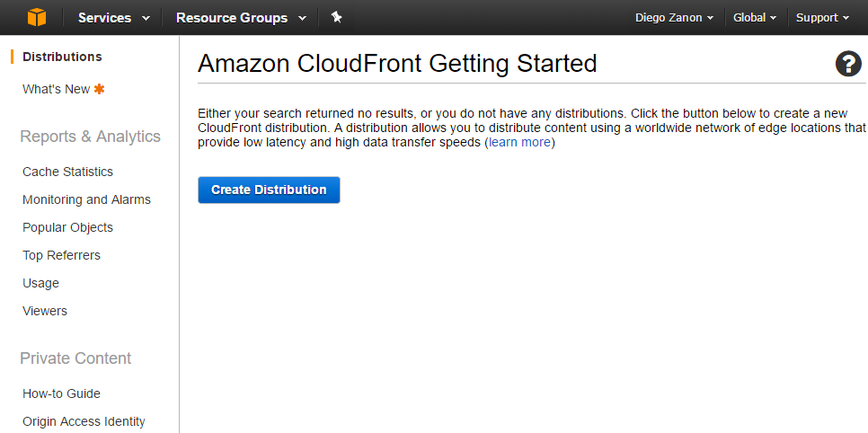The image size is (868, 433).
Task: Expand the Services dropdown
Action: [x=114, y=18]
